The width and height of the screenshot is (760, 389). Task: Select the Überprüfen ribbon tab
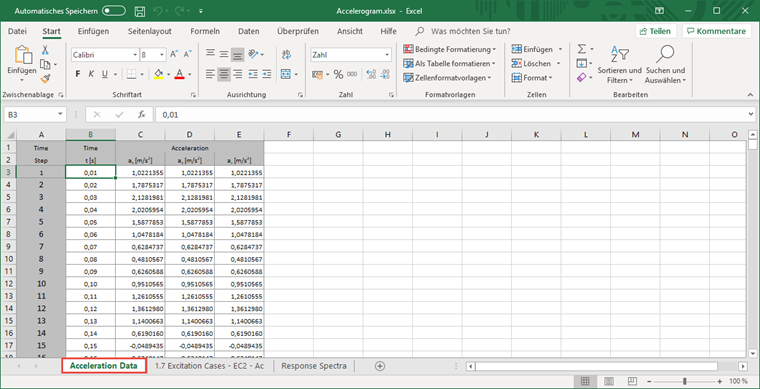[298, 31]
